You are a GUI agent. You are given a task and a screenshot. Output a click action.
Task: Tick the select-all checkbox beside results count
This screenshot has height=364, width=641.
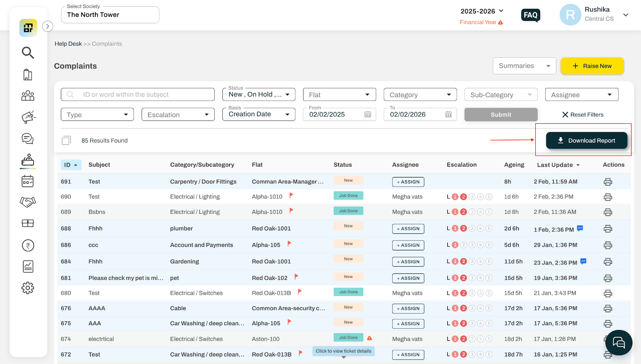66,141
